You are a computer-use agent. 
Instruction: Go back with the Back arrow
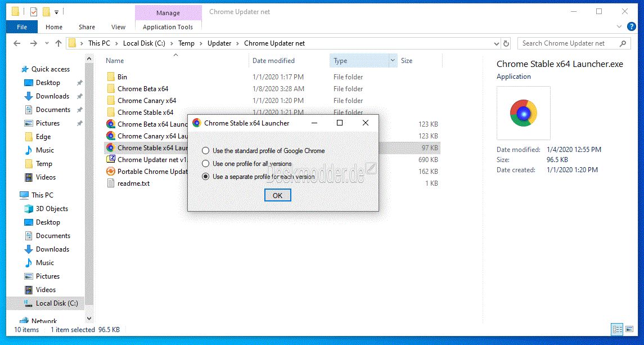[x=17, y=43]
